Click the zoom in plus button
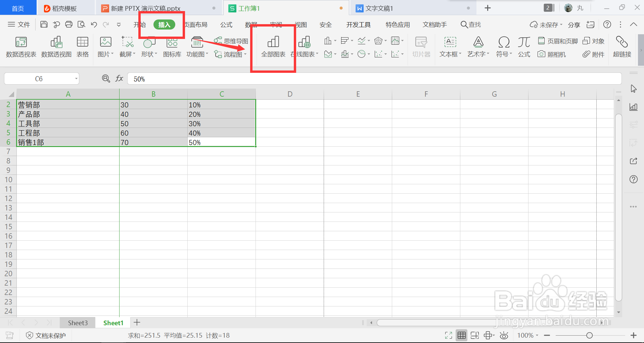Viewport: 644px width, 343px height. (634, 335)
